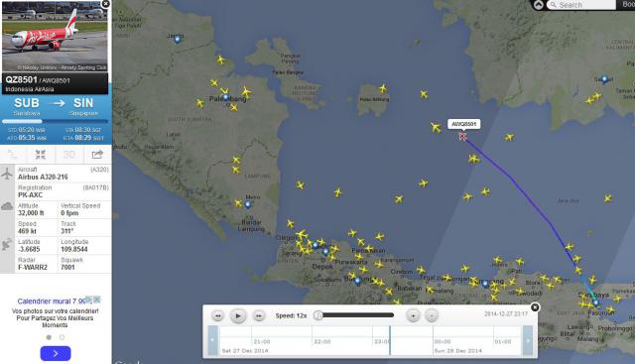Click 00:00 on the playback timeline
The width and height of the screenshot is (635, 364).
click(x=443, y=342)
